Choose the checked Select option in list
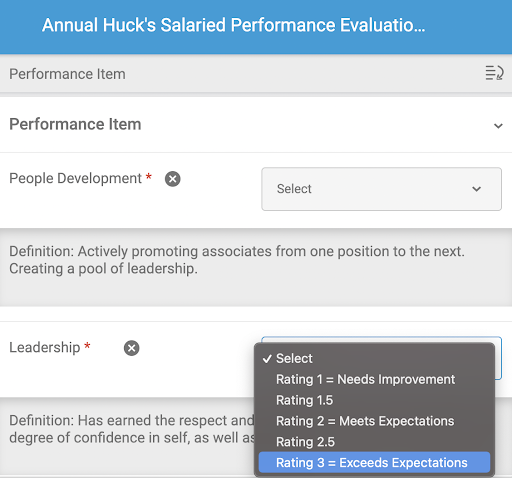This screenshot has height=478, width=512. tap(374, 359)
